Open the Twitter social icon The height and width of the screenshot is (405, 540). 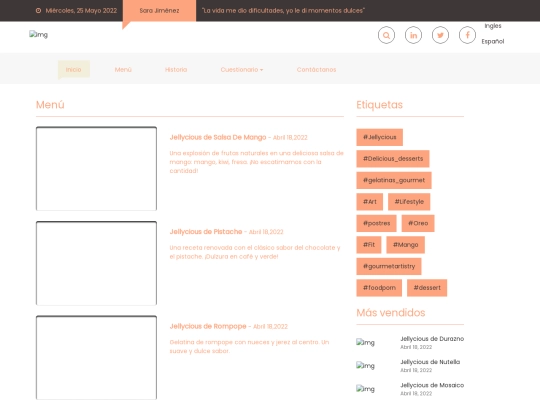pos(440,35)
